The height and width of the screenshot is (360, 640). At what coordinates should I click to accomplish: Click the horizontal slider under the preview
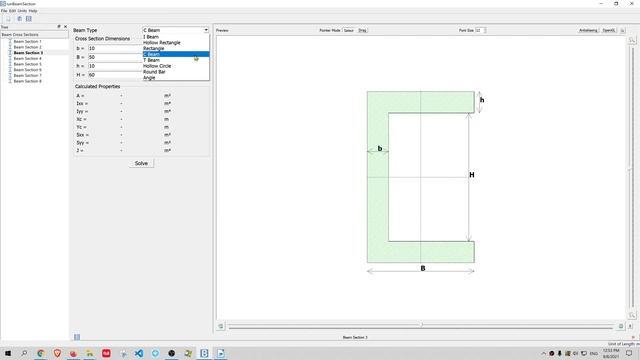pyautogui.click(x=421, y=326)
